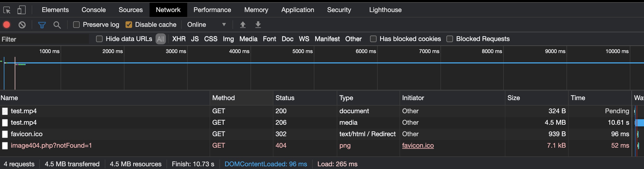Export HAR file using the download arrow icon
644x169 pixels.
pyautogui.click(x=258, y=25)
